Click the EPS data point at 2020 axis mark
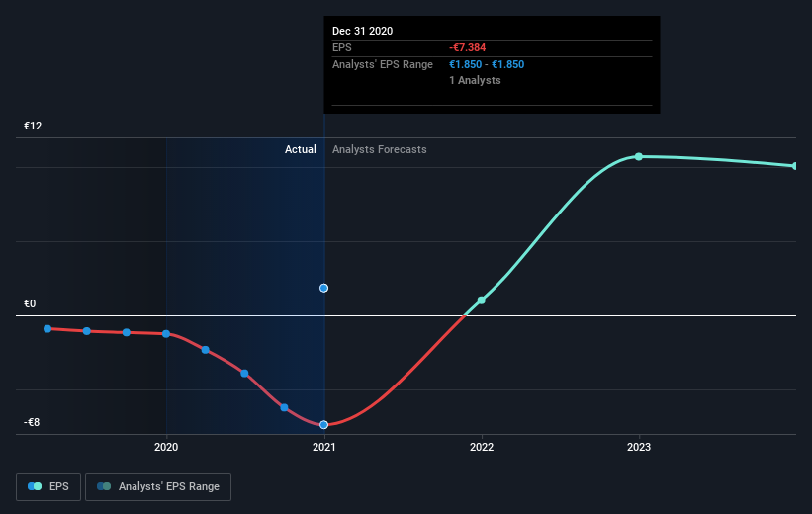Viewport: 812px width, 514px height. 166,334
